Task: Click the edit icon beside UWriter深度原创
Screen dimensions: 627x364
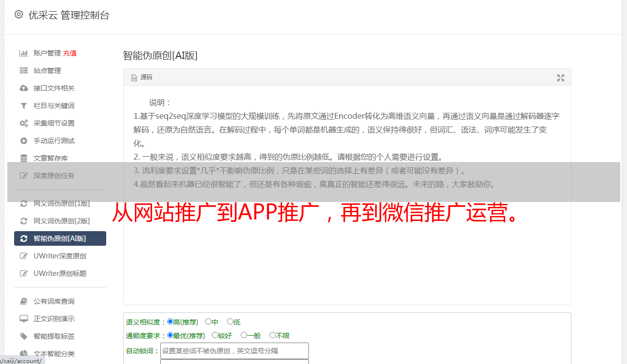Action: [x=23, y=256]
